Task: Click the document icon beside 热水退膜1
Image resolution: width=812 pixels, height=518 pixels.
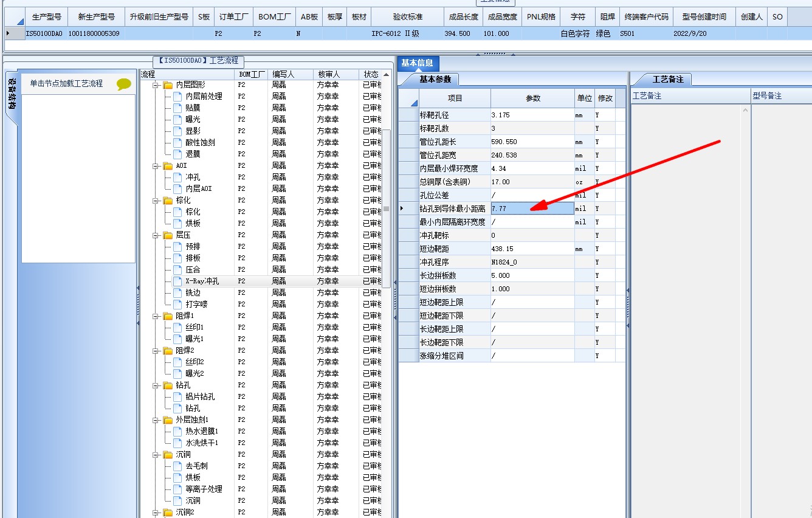Action: 177,431
